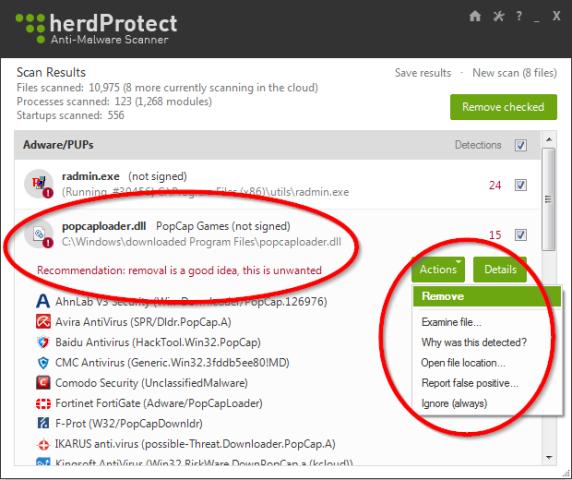Open the help question mark icon
This screenshot has width=572, height=480.
click(x=518, y=16)
